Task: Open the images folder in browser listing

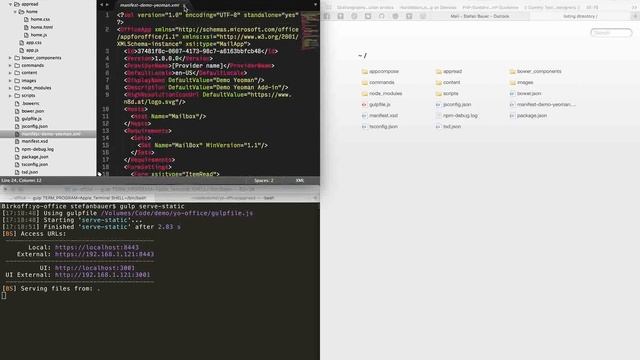Action: 521,82
